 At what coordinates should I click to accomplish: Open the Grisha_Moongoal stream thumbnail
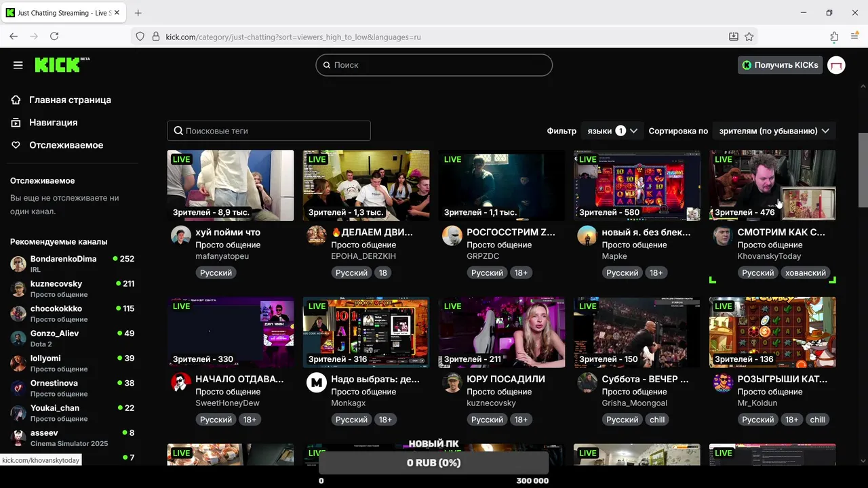[x=637, y=332]
